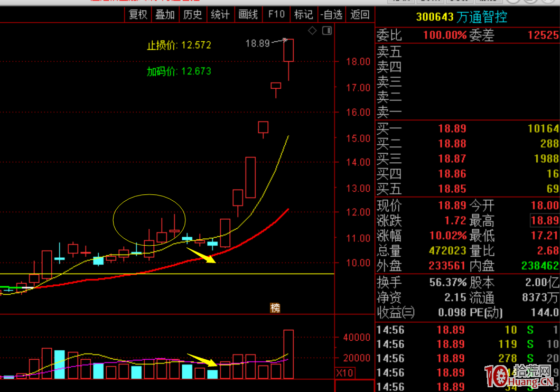Click 委比 value 100.00%
The height and width of the screenshot is (392, 560).
(445, 35)
